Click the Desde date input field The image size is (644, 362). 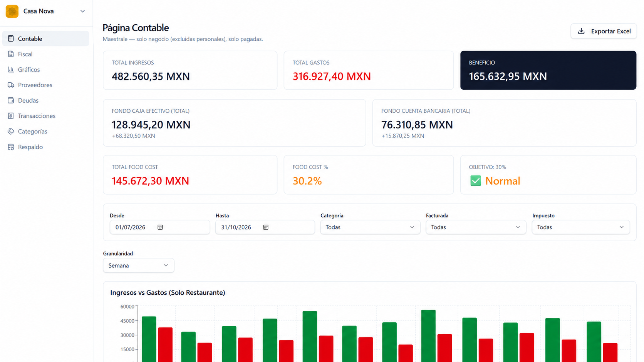click(160, 227)
